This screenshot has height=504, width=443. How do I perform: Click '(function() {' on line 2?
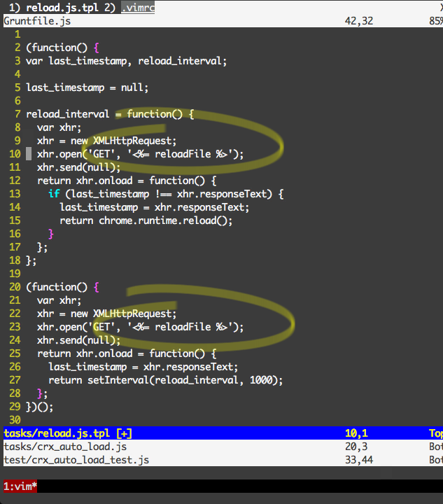[62, 48]
